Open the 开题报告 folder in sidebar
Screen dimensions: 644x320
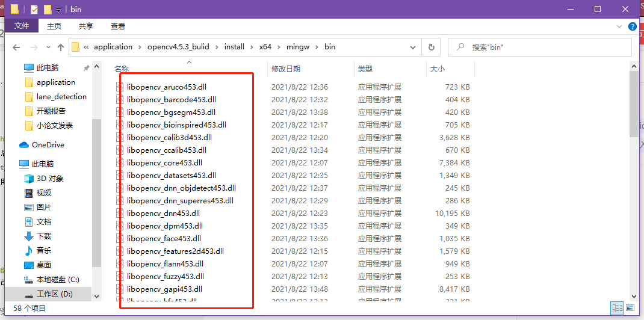pyautogui.click(x=51, y=111)
